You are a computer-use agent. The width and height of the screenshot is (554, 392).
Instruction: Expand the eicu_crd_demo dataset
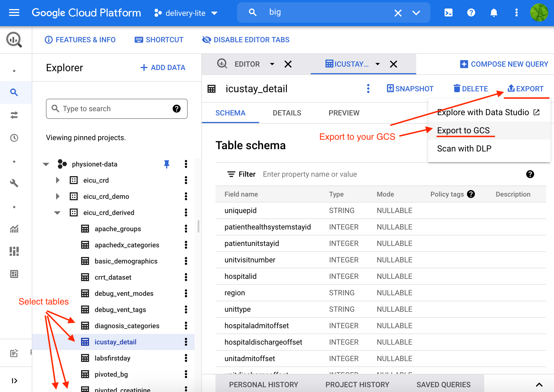58,196
